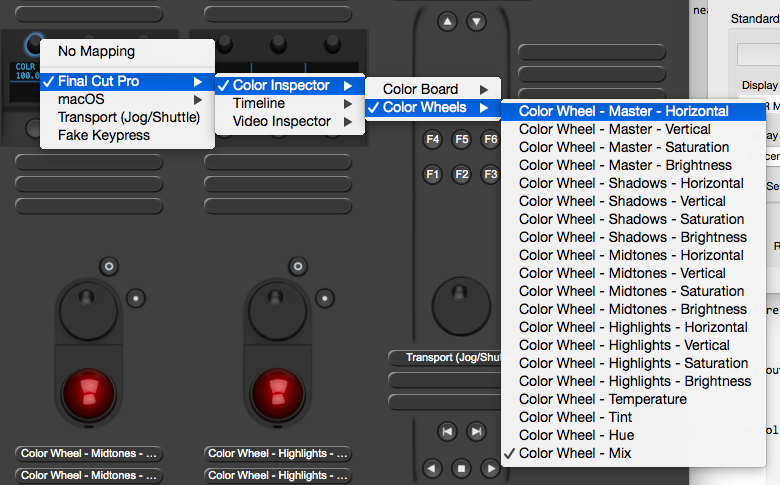Click the second red trackball
This screenshot has width=780, height=485.
[278, 394]
